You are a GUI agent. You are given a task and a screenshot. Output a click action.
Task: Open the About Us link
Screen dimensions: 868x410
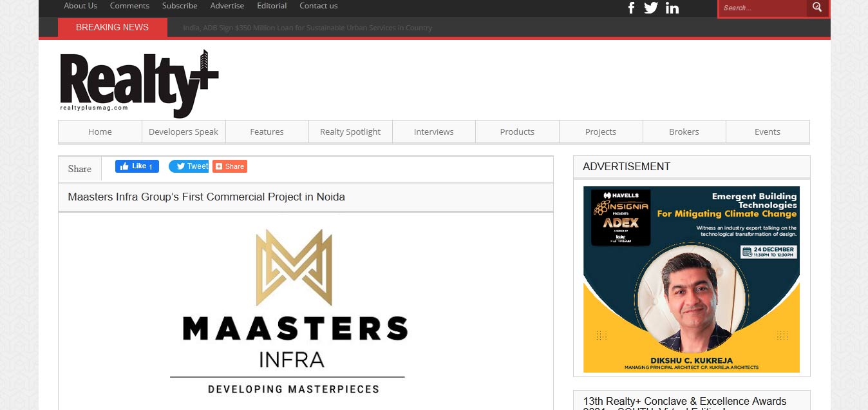point(80,6)
